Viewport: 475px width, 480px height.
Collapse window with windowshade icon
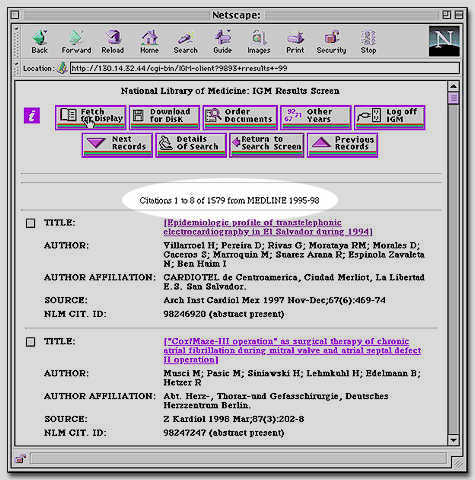[x=459, y=15]
